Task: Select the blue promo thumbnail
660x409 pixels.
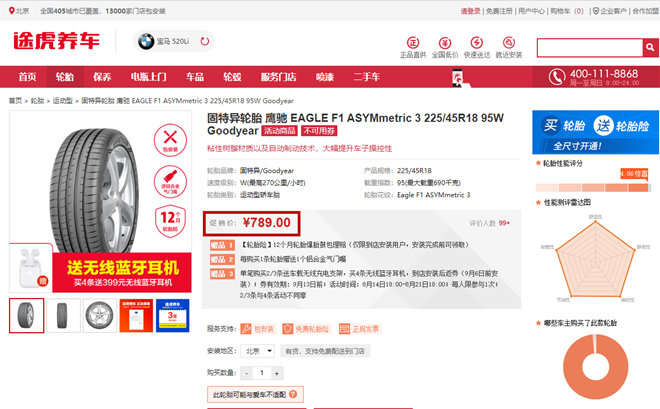Action: (x=173, y=316)
